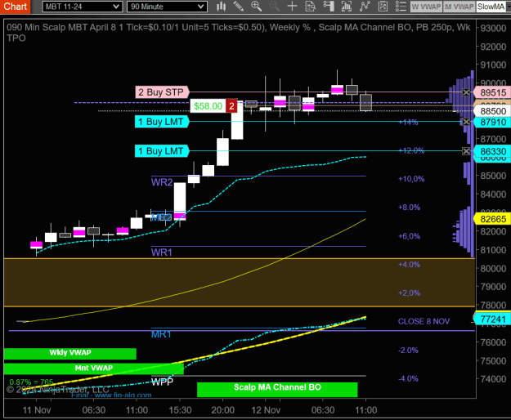The height and width of the screenshot is (420, 511).
Task: Click the +4.0% weekly percent label
Action: (x=410, y=265)
